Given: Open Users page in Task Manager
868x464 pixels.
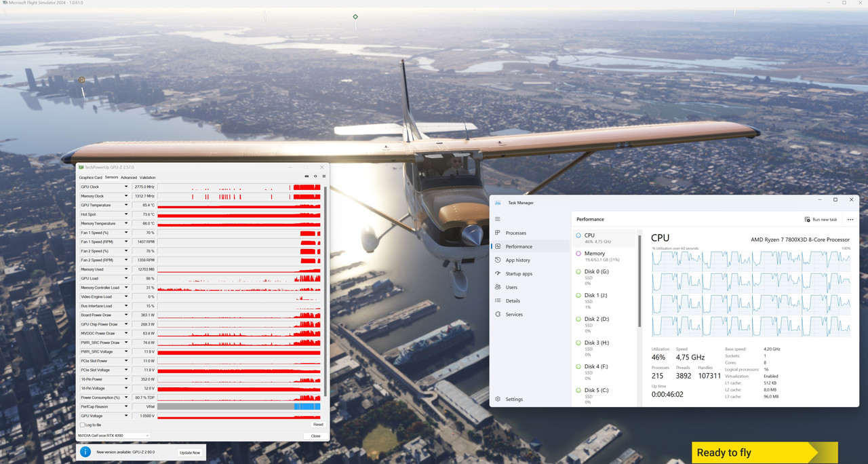Looking at the screenshot, I should (529, 287).
